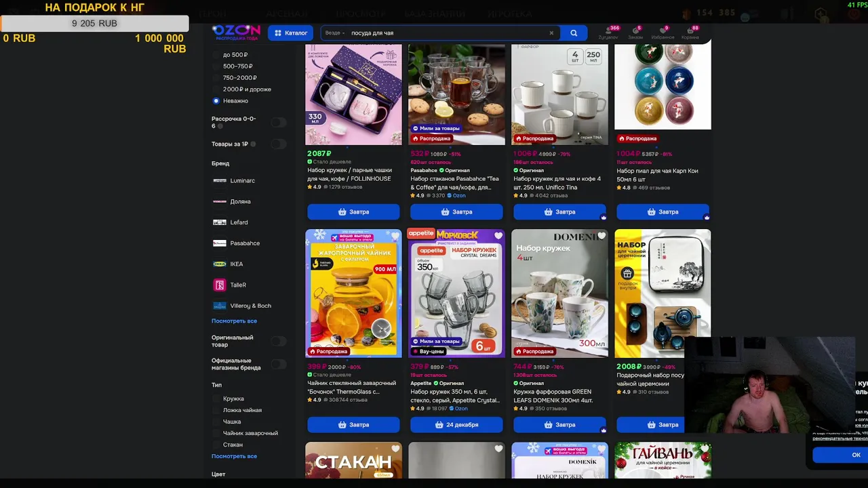Click the OZON logo
The image size is (868, 488).
coord(236,32)
